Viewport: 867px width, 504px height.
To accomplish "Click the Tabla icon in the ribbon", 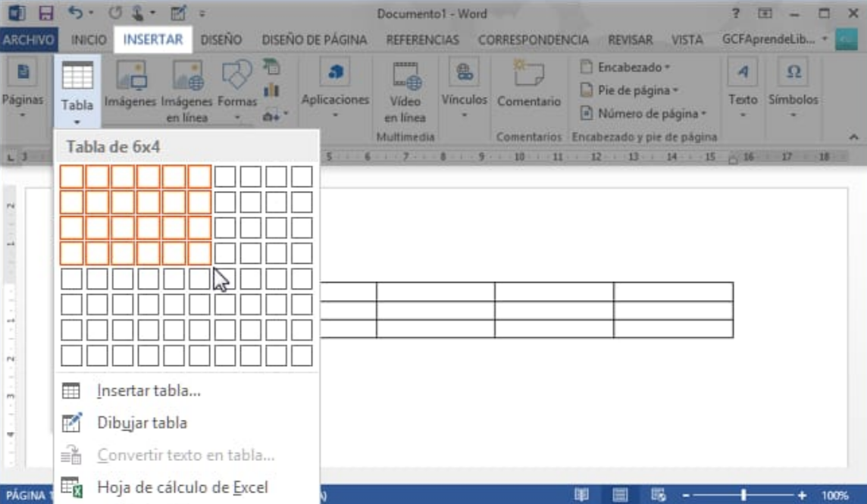I will pyautogui.click(x=77, y=77).
